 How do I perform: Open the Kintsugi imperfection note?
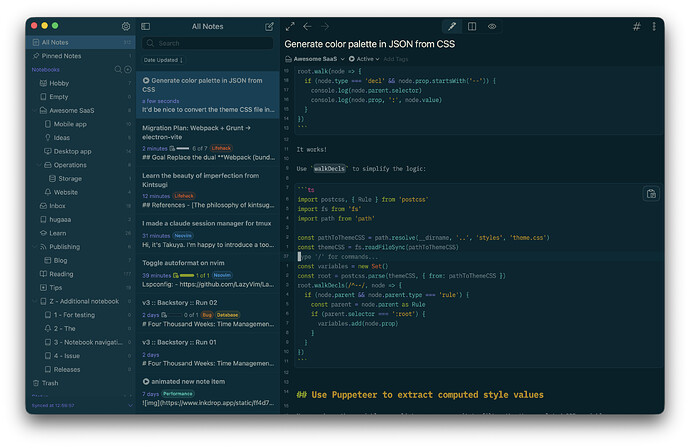tap(208, 190)
